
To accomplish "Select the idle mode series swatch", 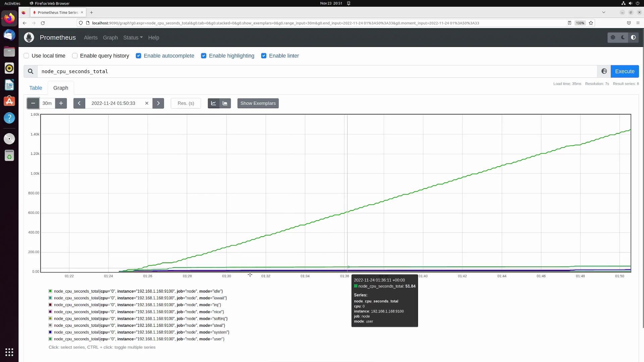I will (50, 291).
